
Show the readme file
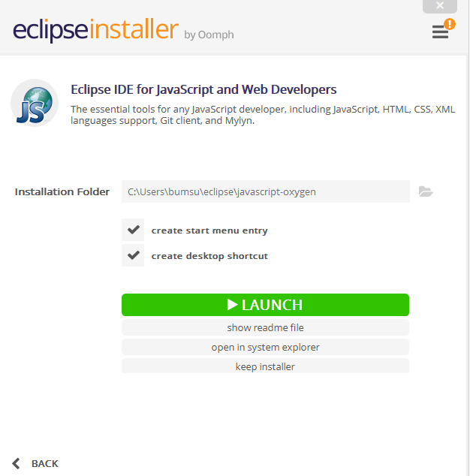point(265,327)
